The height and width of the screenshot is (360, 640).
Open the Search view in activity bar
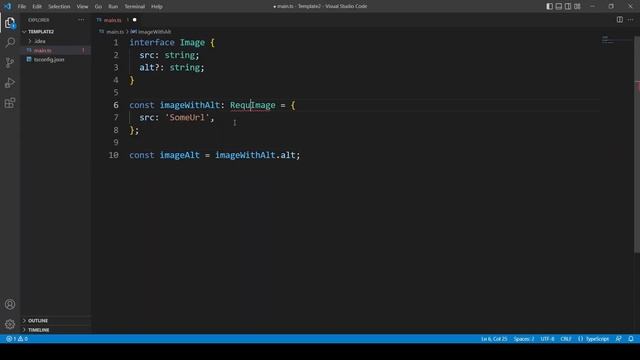(10, 42)
